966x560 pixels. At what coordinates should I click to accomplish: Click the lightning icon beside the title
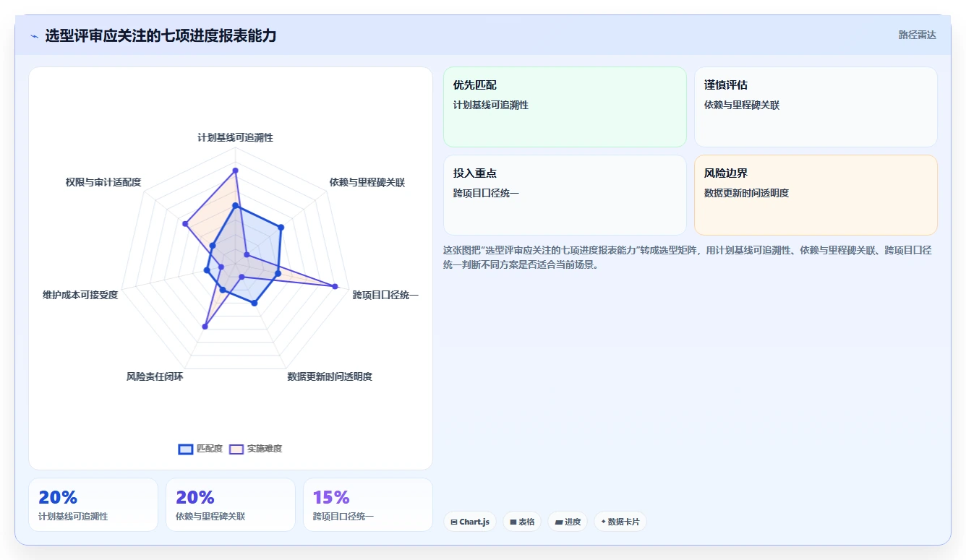click(x=34, y=36)
